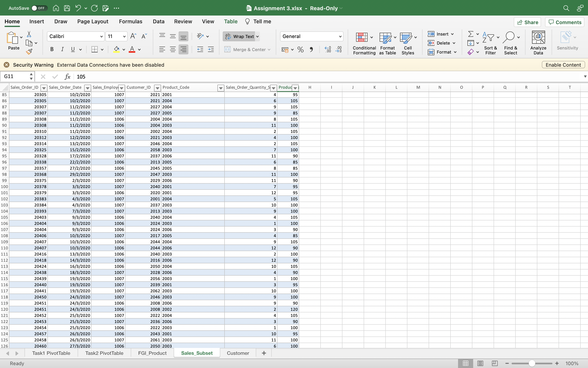The height and width of the screenshot is (368, 588).
Task: Apply Percent number style
Action: pyautogui.click(x=300, y=49)
